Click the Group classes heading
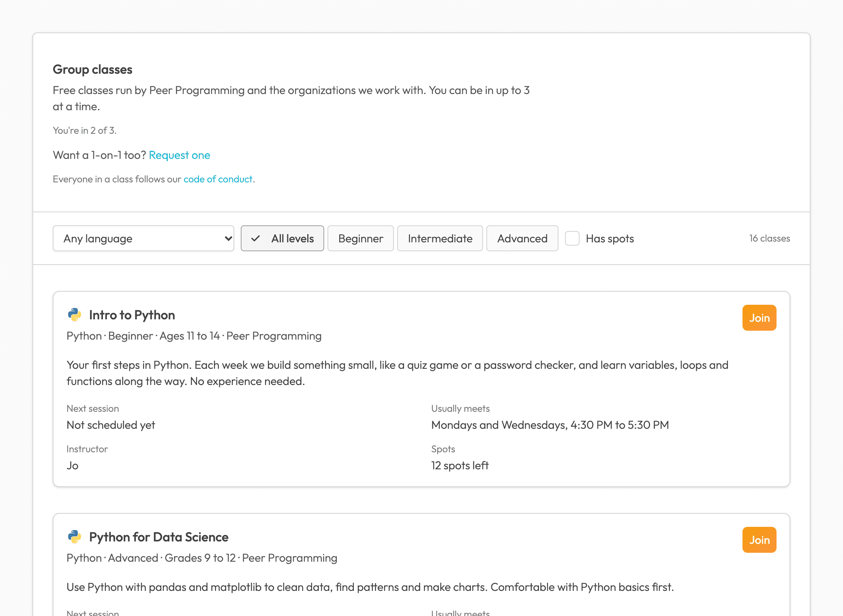The width and height of the screenshot is (843, 616). 92,69
